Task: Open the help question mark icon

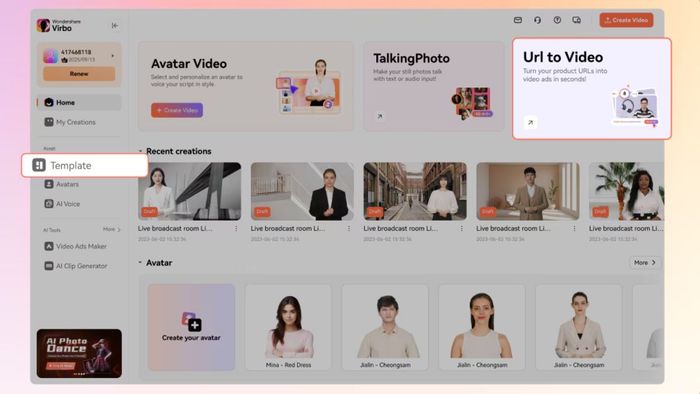Action: point(557,20)
